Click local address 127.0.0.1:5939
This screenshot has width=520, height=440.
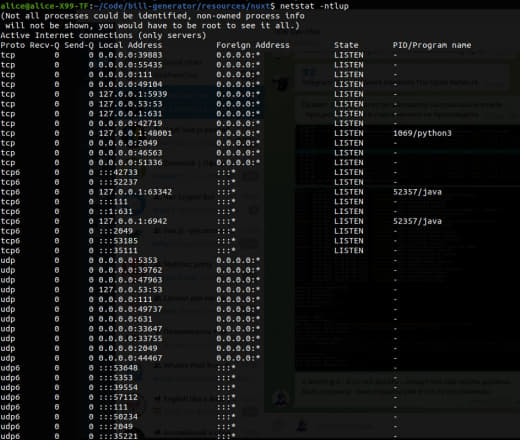tap(133, 94)
